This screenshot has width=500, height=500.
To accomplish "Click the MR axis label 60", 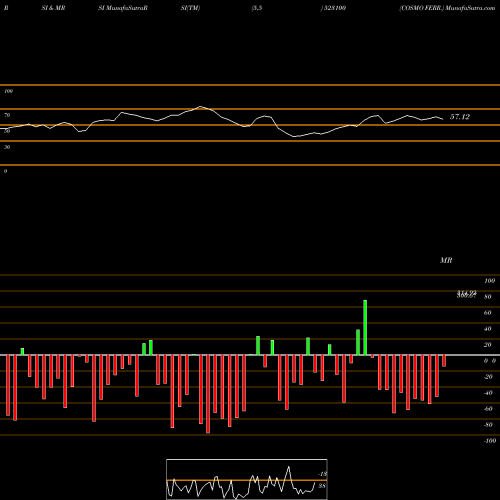I will point(488,313).
